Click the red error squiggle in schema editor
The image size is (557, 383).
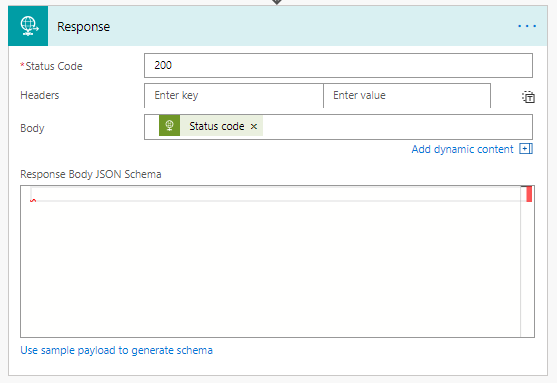click(x=33, y=201)
